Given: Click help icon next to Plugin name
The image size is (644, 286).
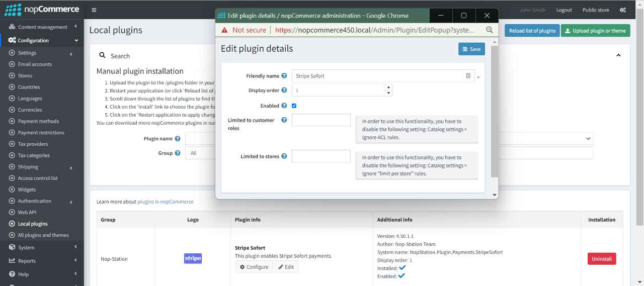Looking at the screenshot, I should pos(177,139).
